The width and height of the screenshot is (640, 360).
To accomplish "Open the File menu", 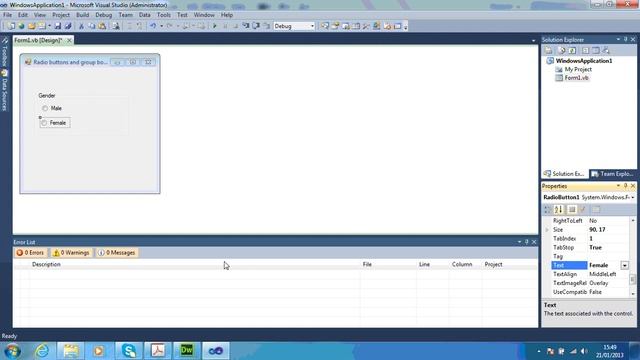I will [x=7, y=15].
